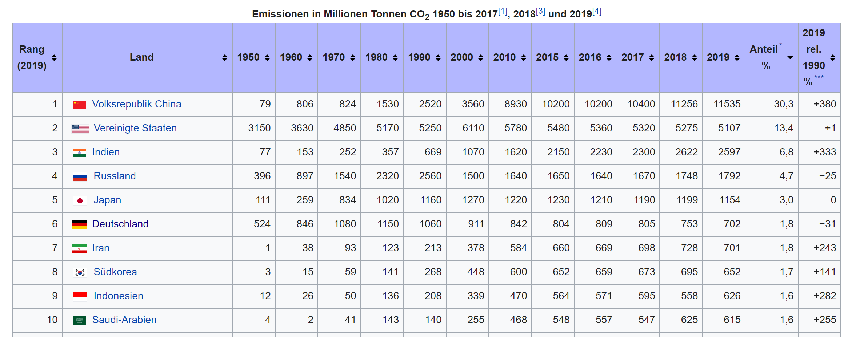
Task: Sort by 2010 column arrows
Action: coord(524,58)
